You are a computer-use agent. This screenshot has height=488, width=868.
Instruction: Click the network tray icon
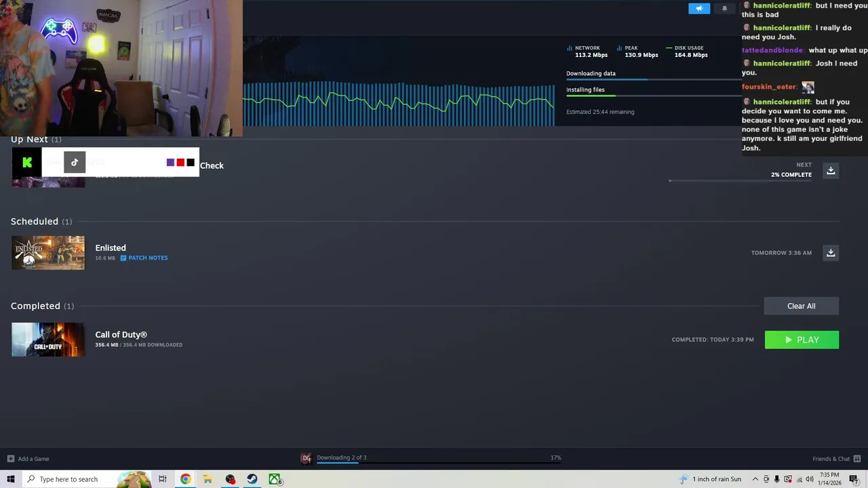click(799, 479)
